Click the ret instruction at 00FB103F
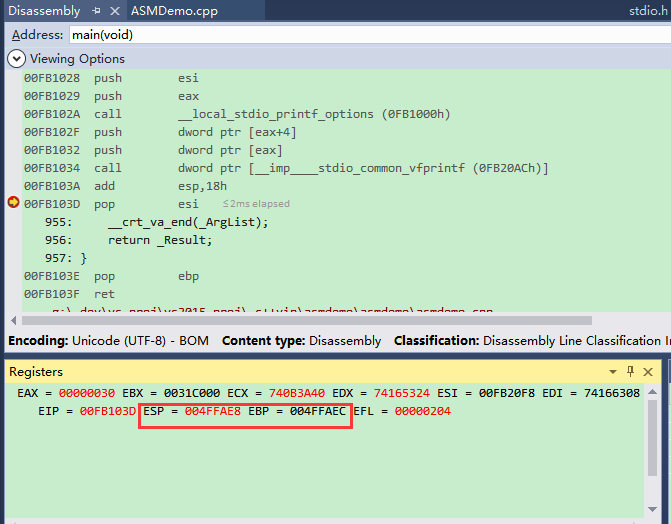671x524 pixels. (x=105, y=294)
